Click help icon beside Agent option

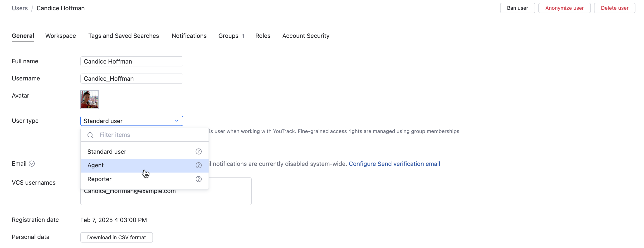[199, 165]
